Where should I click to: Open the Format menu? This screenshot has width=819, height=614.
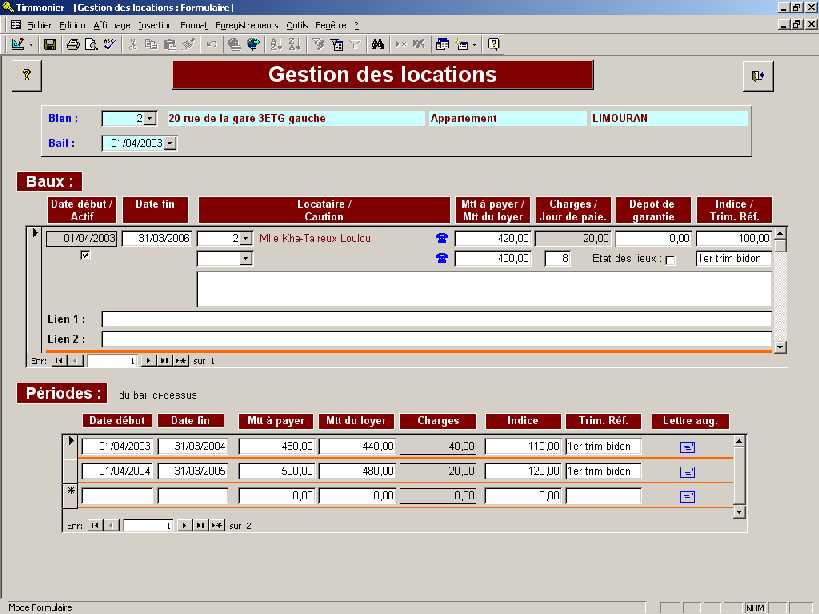point(193,25)
